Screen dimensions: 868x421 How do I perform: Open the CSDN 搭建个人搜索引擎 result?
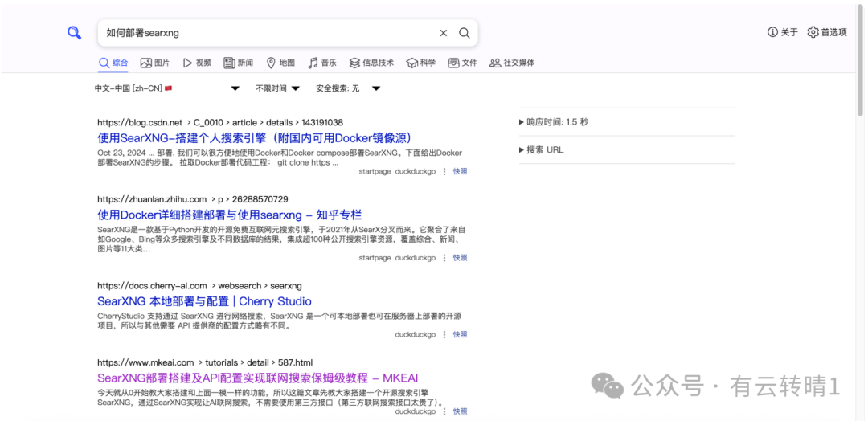pyautogui.click(x=255, y=137)
